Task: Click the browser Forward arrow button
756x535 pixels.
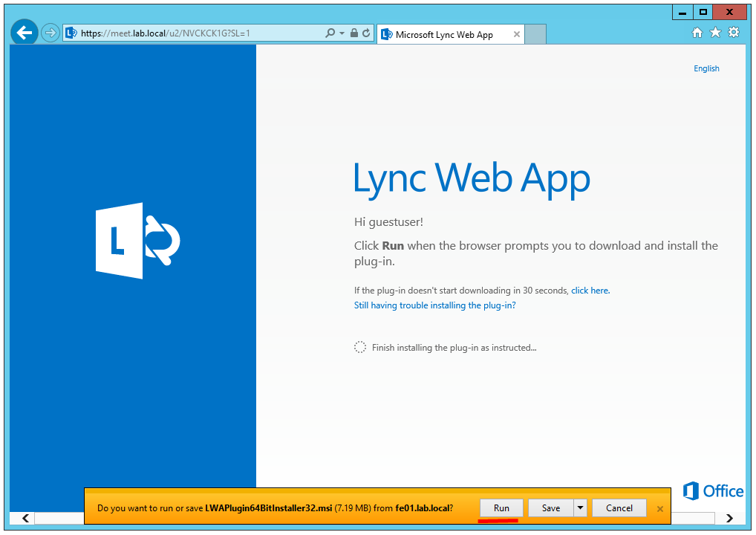Action: pos(50,33)
